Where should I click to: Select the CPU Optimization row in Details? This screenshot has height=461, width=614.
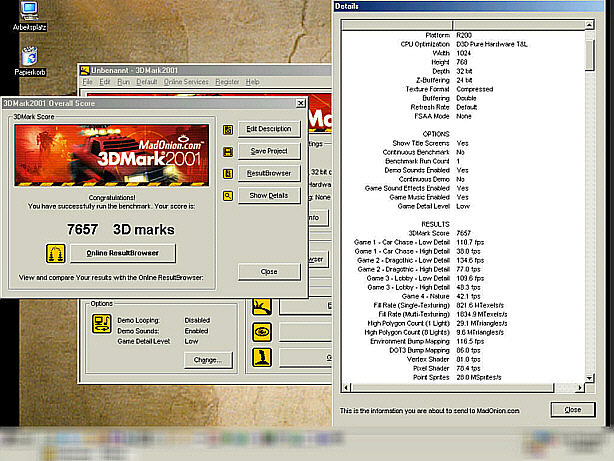(x=463, y=44)
